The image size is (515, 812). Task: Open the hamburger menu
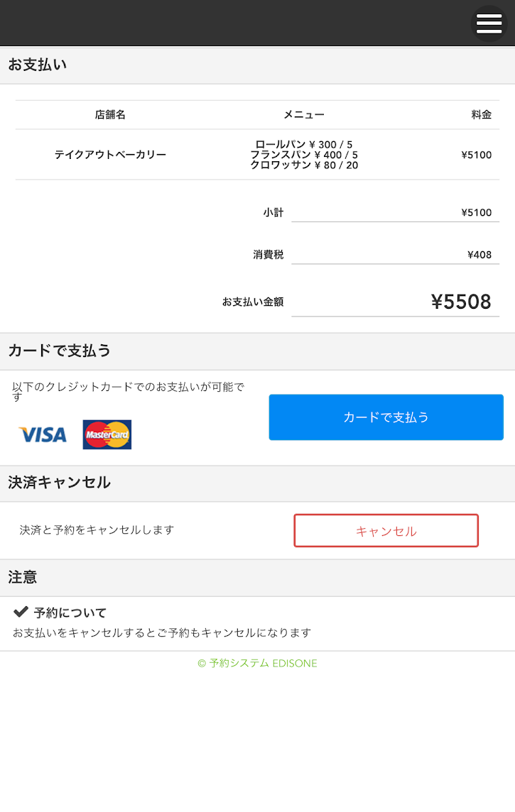pos(489,23)
